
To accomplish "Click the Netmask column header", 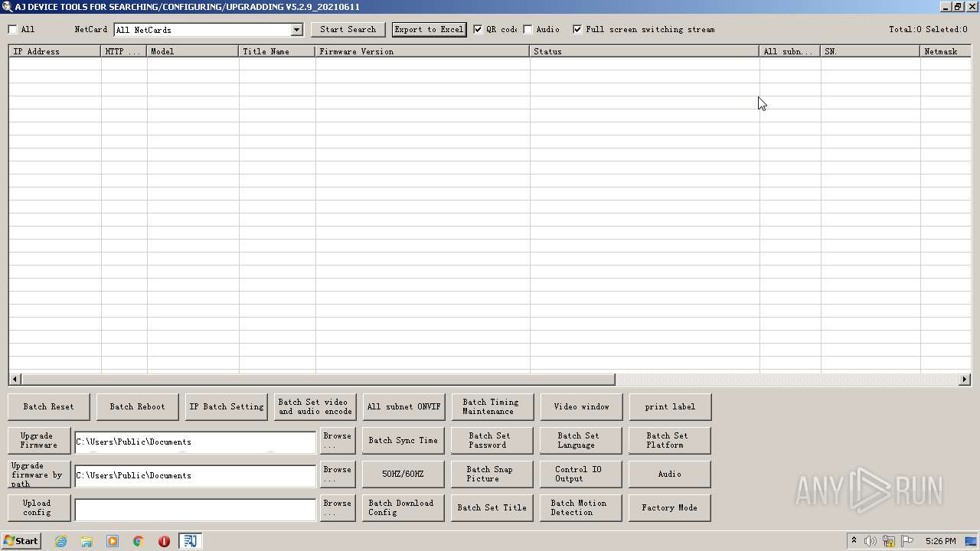I will pos(946,51).
